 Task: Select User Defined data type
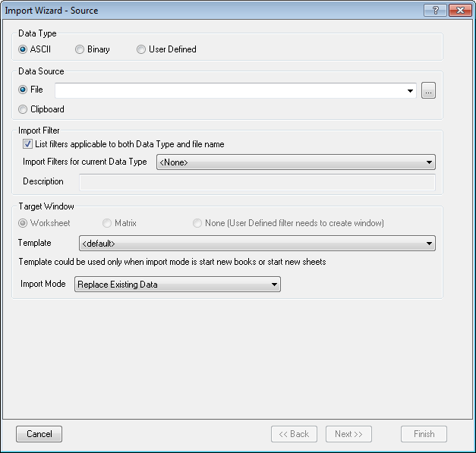(x=141, y=49)
